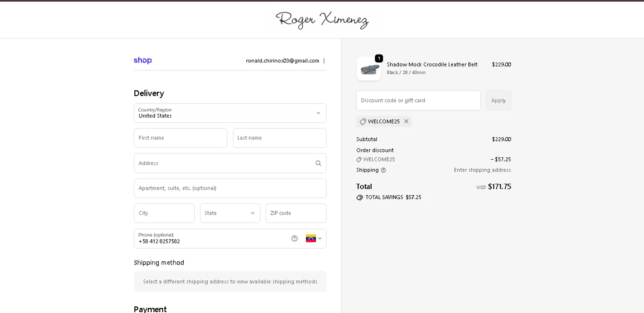Open Venezuela flag country code selector
Image resolution: width=644 pixels, height=313 pixels.
coord(314,239)
